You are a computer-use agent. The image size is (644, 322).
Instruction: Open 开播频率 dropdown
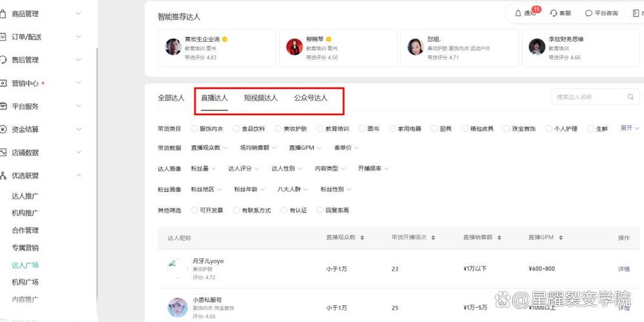373,168
